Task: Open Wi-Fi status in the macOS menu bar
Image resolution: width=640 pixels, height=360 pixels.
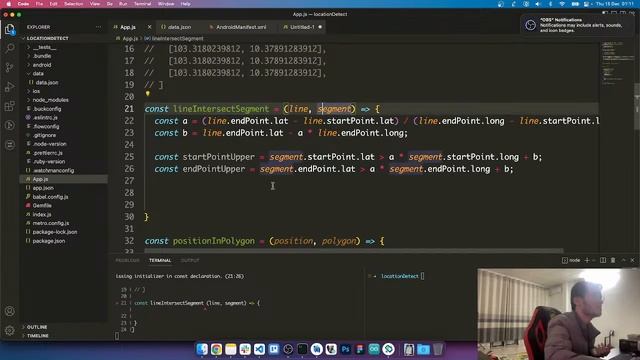Action: (x=562, y=4)
